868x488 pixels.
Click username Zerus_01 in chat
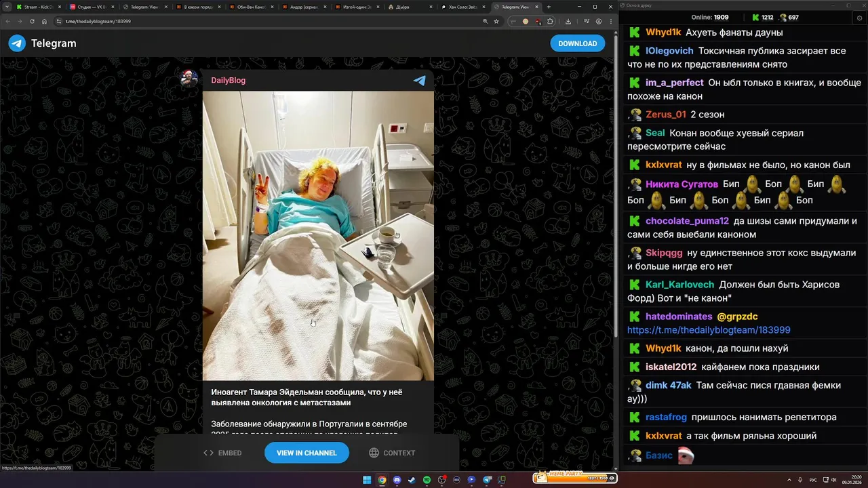[666, 115]
